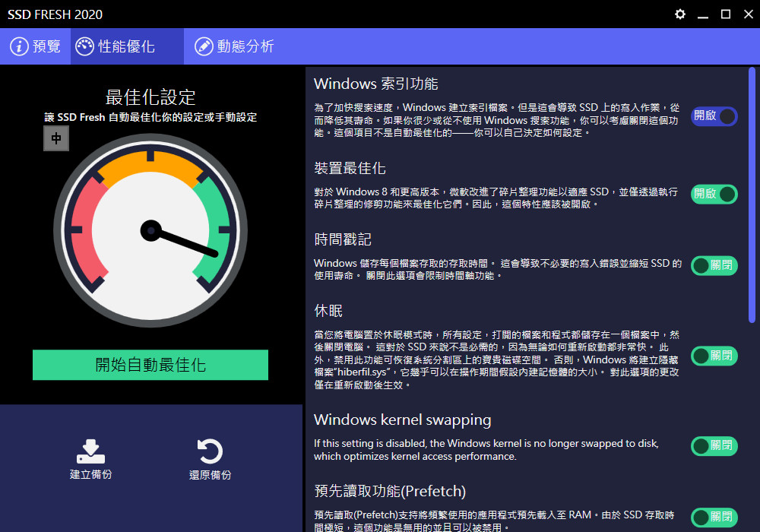The height and width of the screenshot is (532, 760).
Task: Click the 裝置最佳化 heading
Action: [350, 168]
